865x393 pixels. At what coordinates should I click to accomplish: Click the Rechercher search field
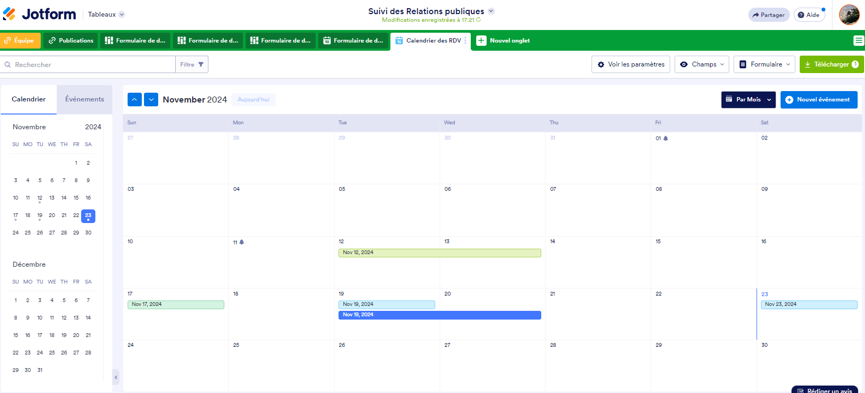point(88,65)
